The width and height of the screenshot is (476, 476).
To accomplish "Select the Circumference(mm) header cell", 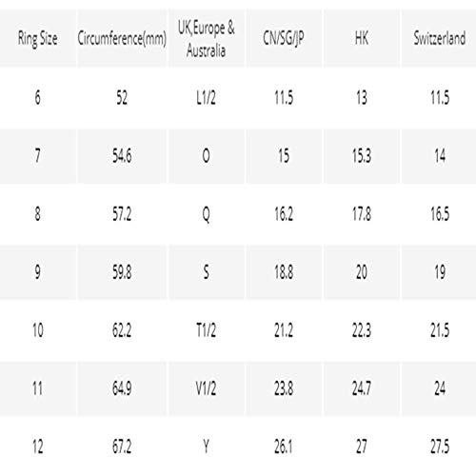I will click(x=122, y=38).
